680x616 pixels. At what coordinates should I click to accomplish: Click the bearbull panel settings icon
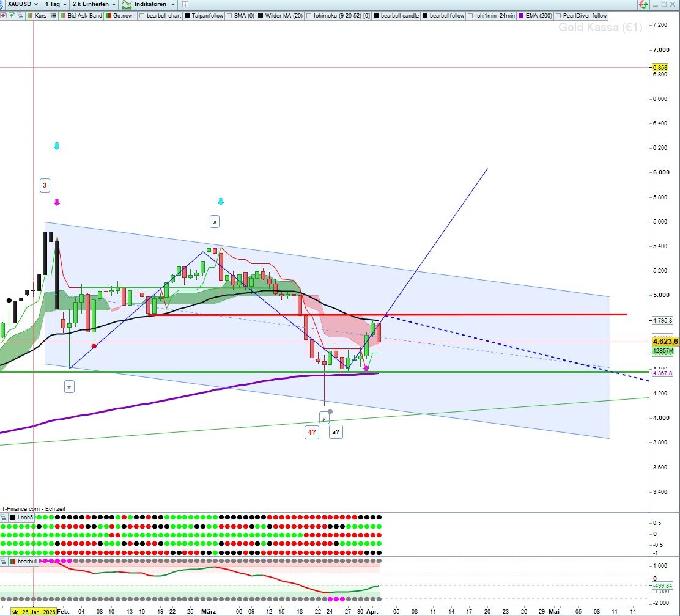click(4, 560)
